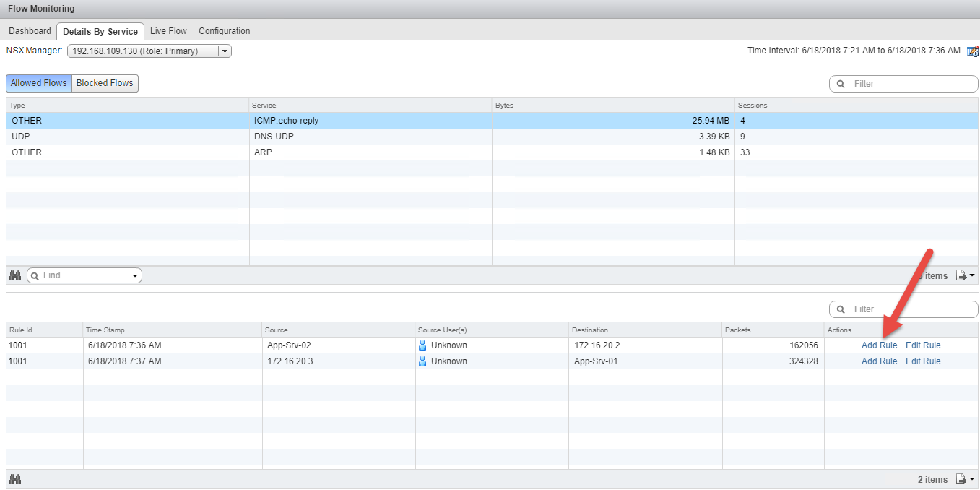Expand export options arrow beside '2 items'

(972, 480)
